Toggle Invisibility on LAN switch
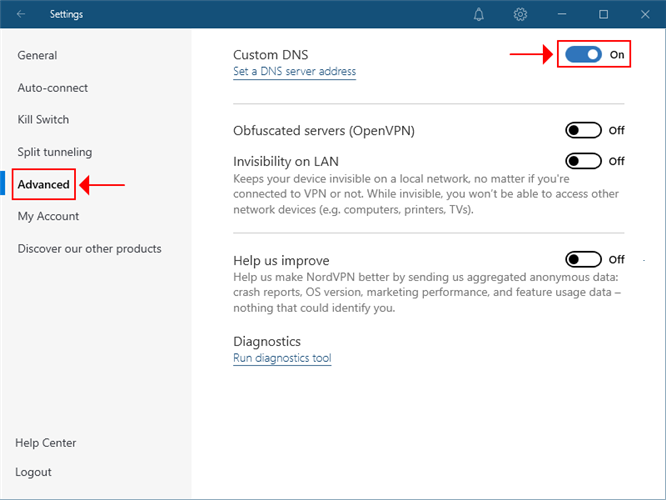Viewport: 666px width, 500px height. 583,160
